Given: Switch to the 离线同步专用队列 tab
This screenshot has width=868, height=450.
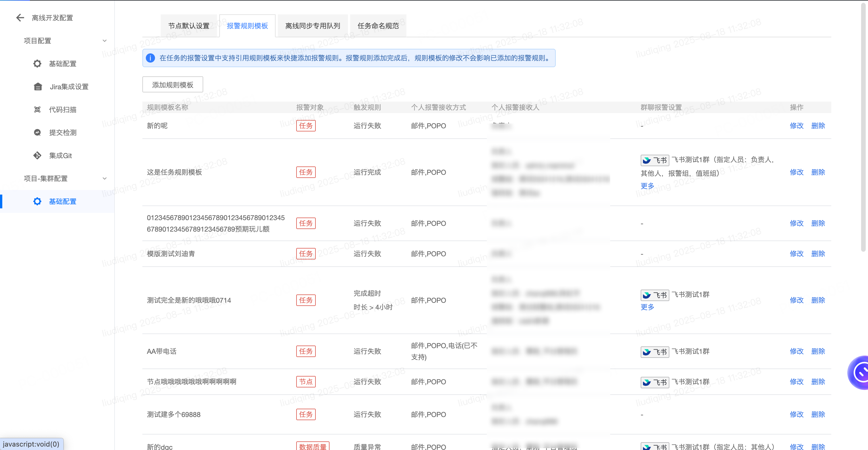Looking at the screenshot, I should [312, 26].
